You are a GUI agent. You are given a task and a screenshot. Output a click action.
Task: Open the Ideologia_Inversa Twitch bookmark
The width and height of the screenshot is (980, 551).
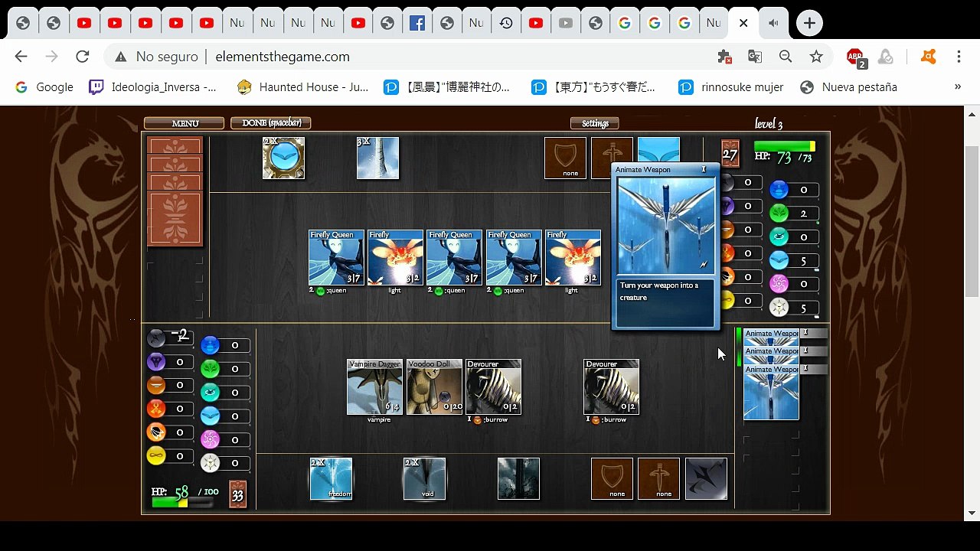click(153, 87)
